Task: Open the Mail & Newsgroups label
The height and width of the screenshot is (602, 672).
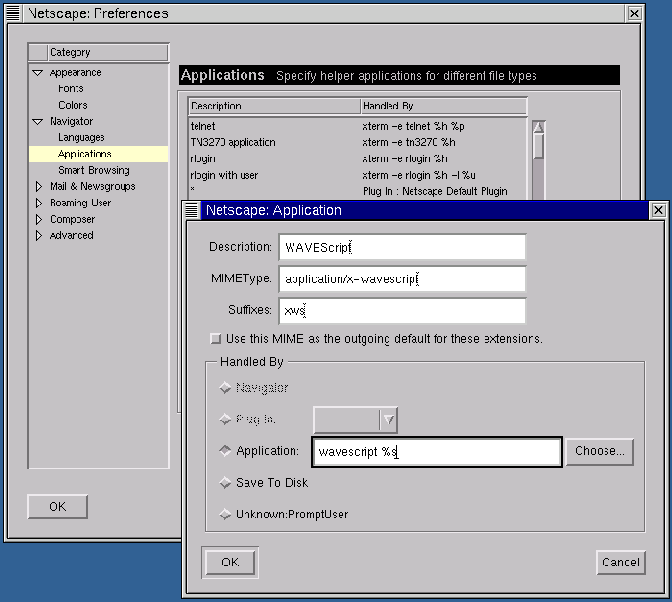Action: 93,186
